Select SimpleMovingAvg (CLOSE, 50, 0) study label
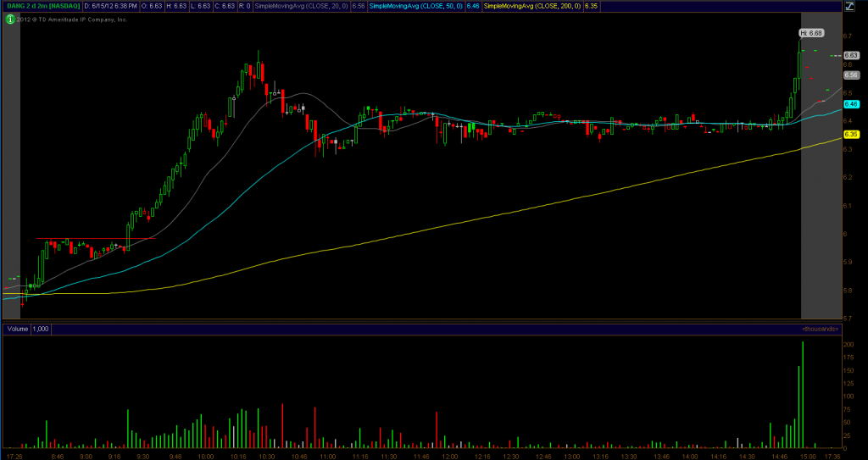Screen dimensions: 868x460 click(x=417, y=7)
